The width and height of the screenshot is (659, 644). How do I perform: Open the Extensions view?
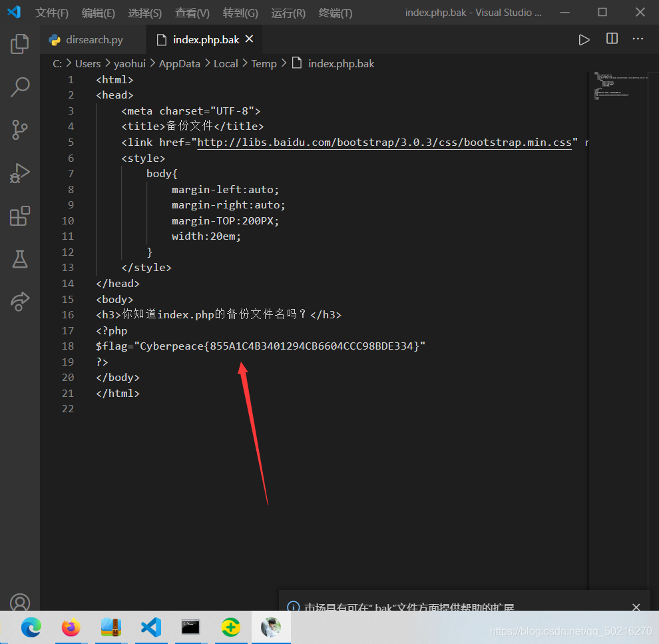point(20,216)
